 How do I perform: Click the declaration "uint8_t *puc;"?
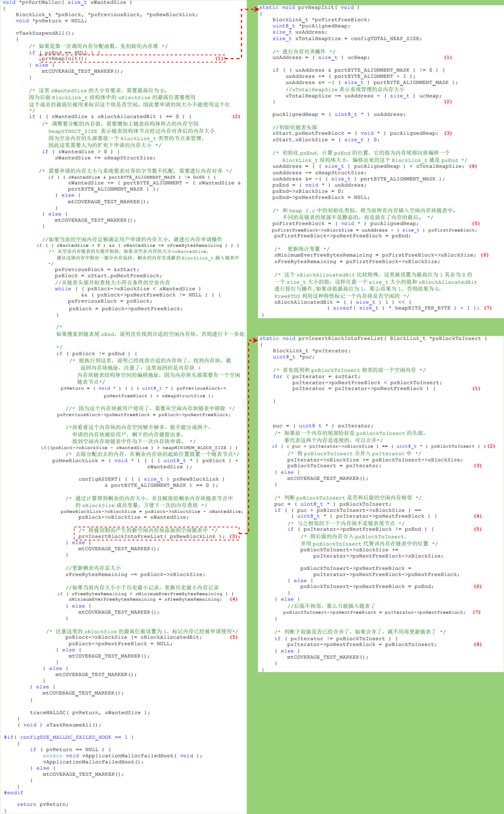click(x=294, y=357)
